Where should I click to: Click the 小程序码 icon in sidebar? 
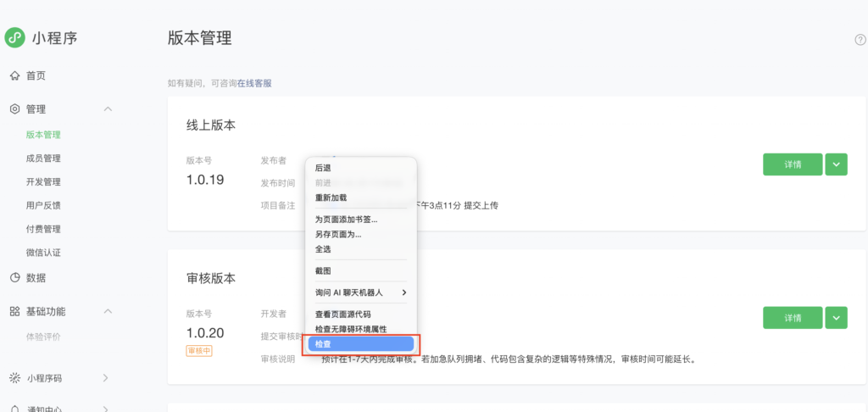pyautogui.click(x=14, y=377)
